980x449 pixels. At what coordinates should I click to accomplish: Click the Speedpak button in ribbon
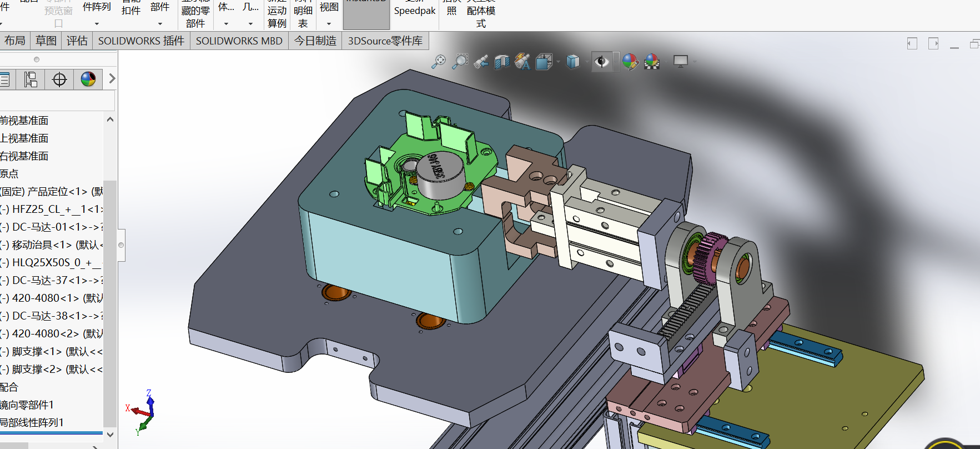tap(415, 11)
